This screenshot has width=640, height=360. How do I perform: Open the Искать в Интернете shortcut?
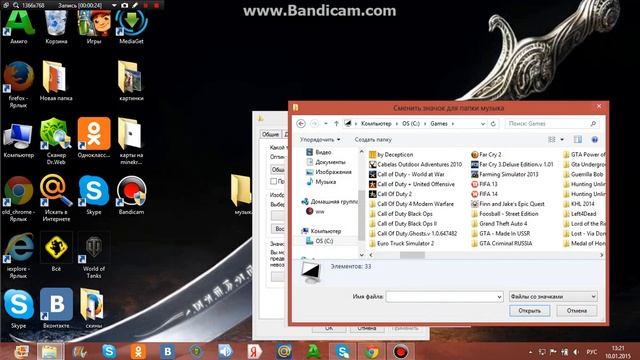pyautogui.click(x=56, y=198)
